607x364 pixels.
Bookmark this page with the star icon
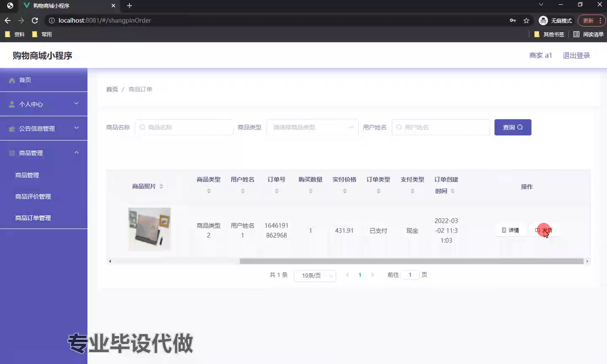(526, 20)
